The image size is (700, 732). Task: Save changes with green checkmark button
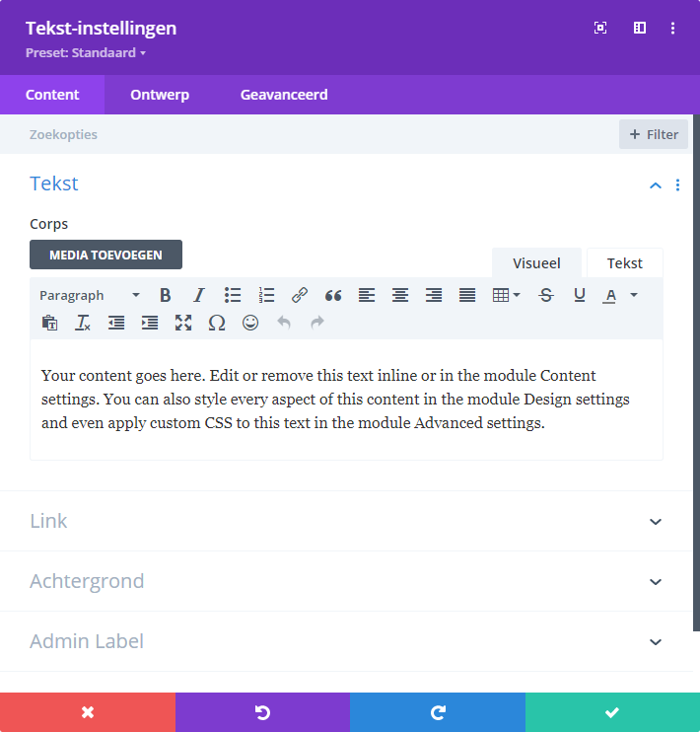click(612, 712)
